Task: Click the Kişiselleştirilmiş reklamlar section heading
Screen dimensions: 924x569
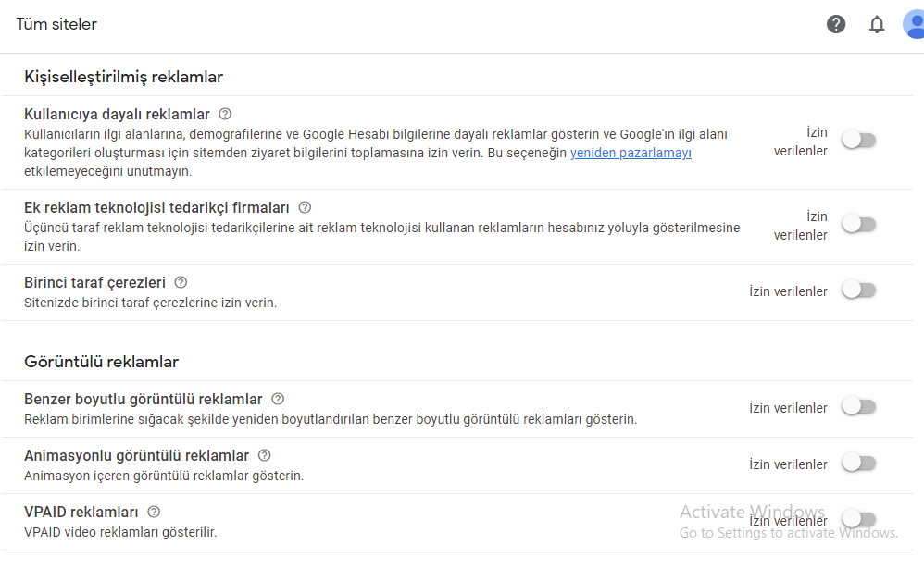Action: (x=124, y=77)
